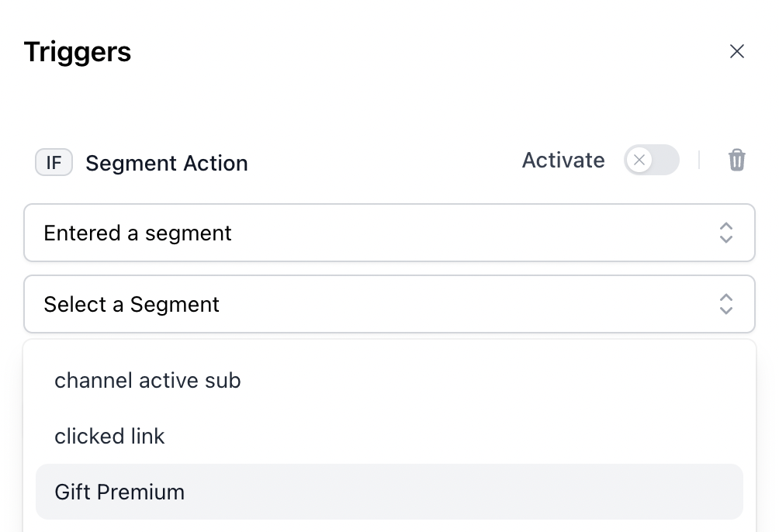The width and height of the screenshot is (779, 532).
Task: Click empty space in the Gift Premium row
Action: [x=462, y=492]
